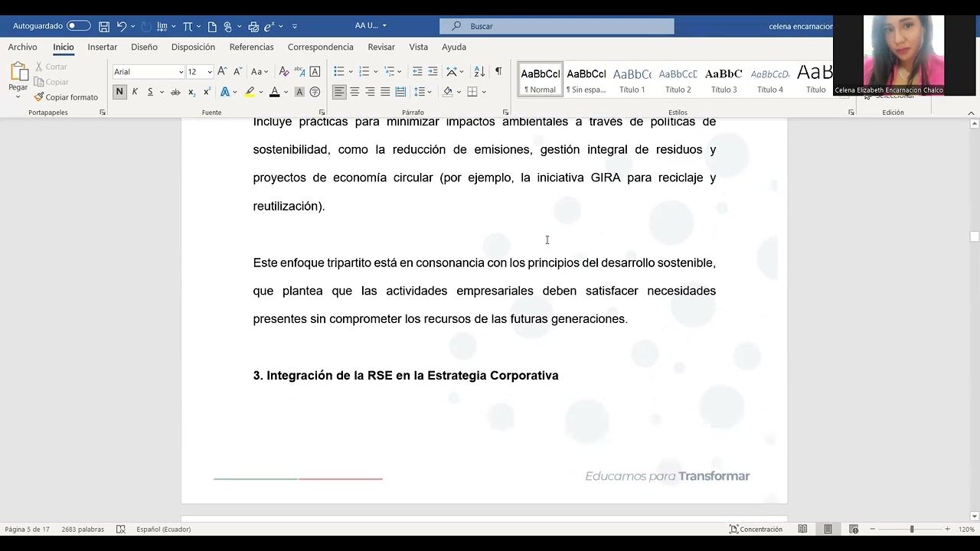The width and height of the screenshot is (980, 551).
Task: Apply strikethrough to the text
Action: pyautogui.click(x=175, y=92)
